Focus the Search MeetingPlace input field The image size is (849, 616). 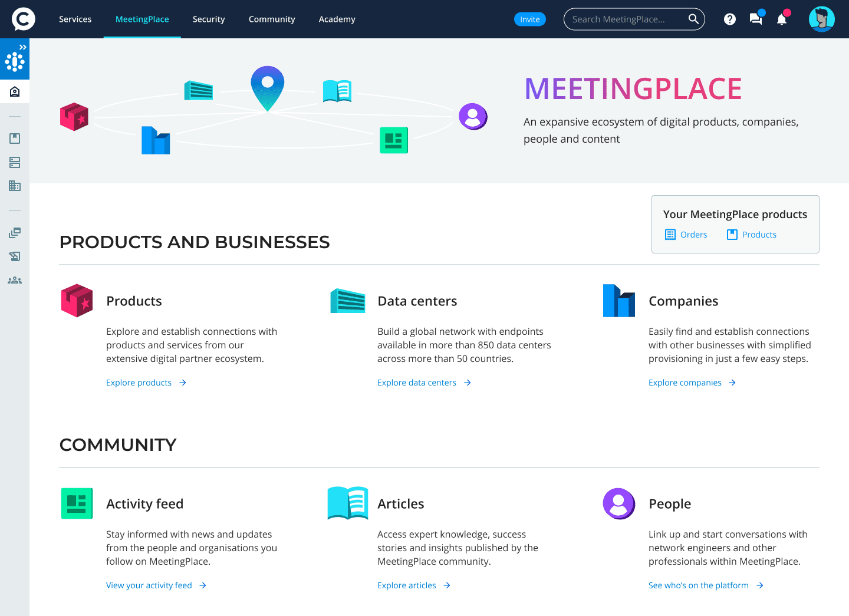[x=625, y=19]
